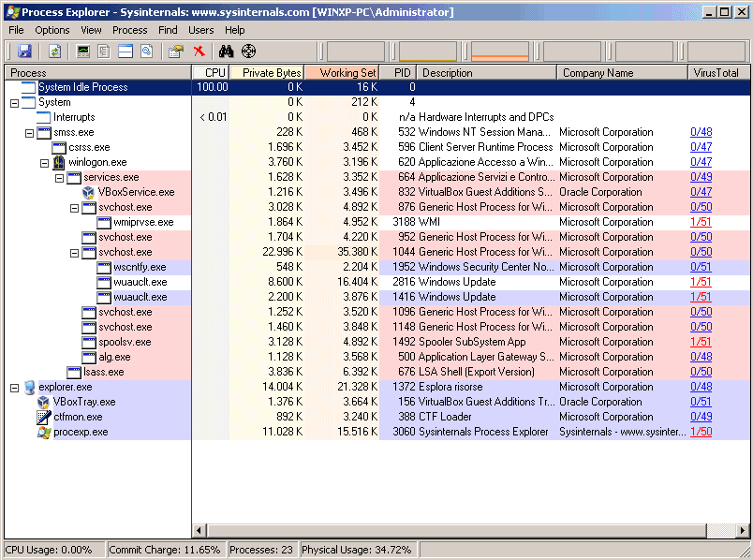
Task: Sort by Company Name column header
Action: point(622,72)
